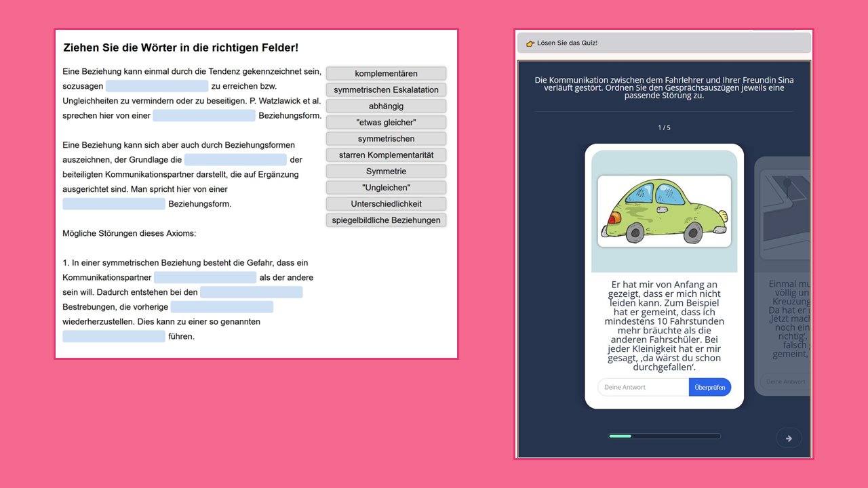Select the symmetrischen Eskalatation word tile
This screenshot has width=868, height=488.
386,89
